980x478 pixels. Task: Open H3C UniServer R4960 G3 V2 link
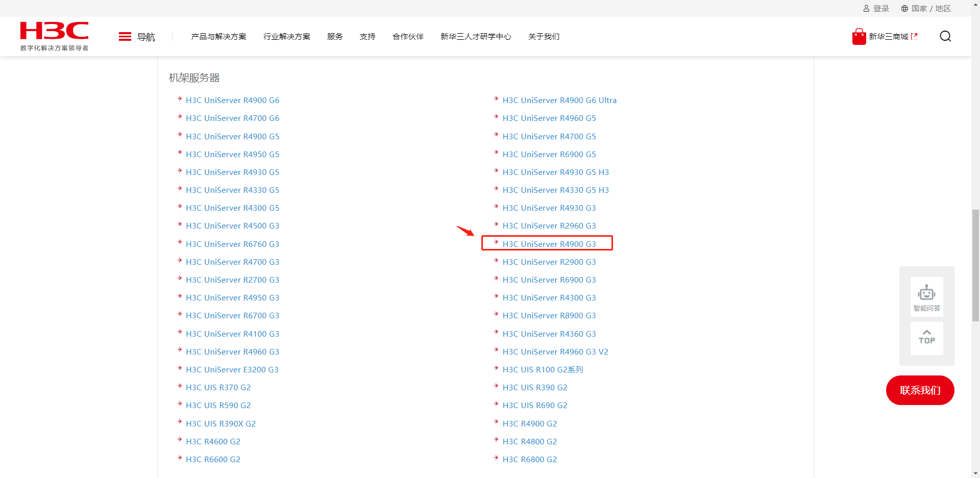tap(555, 352)
